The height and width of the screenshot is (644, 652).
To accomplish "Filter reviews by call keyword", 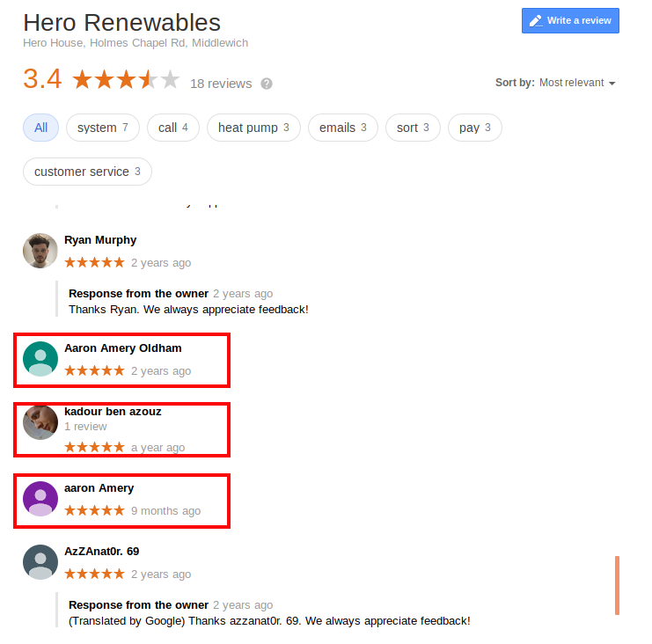I will 173,128.
